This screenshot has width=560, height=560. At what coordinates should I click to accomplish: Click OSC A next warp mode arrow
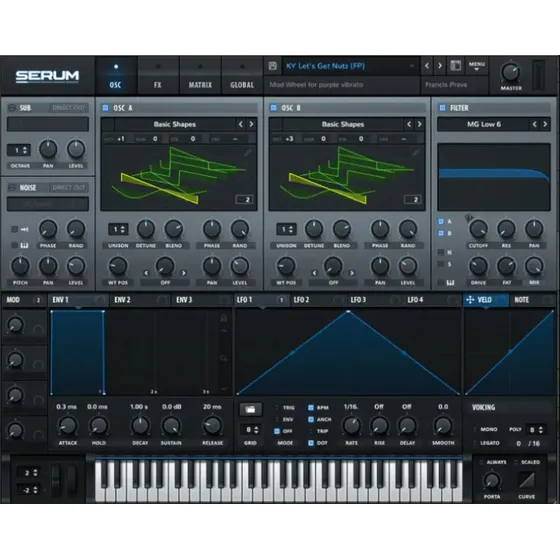pyautogui.click(x=184, y=273)
